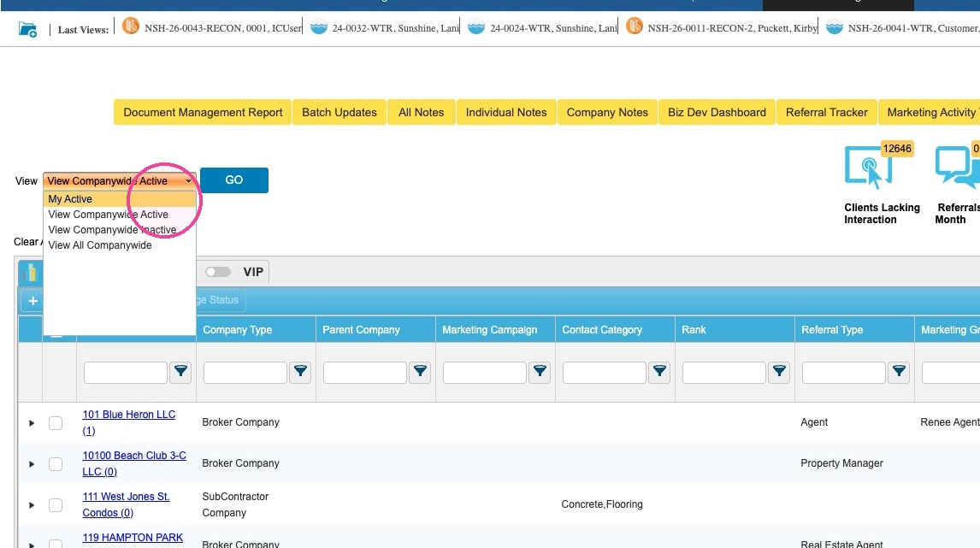The height and width of the screenshot is (548, 980).
Task: Click the add folder icon near Last Views
Action: [x=27, y=29]
